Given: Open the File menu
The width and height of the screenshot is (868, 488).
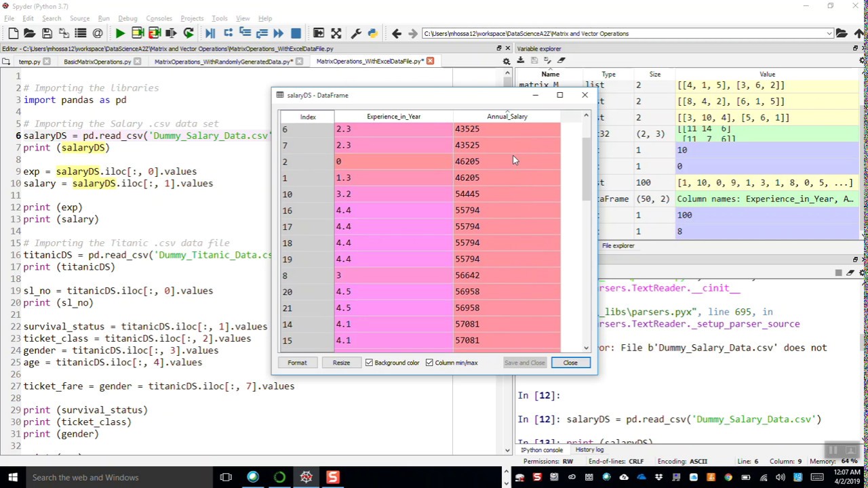Looking at the screenshot, I should coord(9,18).
